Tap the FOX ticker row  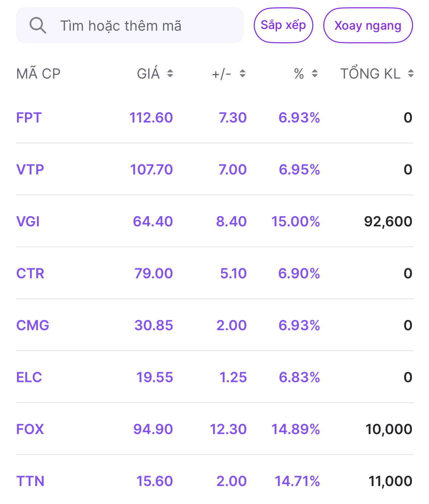coord(30,429)
